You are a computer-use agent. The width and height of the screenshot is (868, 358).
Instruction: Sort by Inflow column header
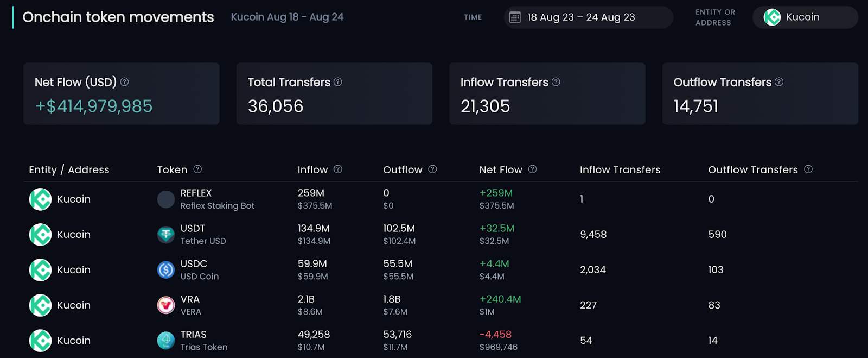point(312,170)
